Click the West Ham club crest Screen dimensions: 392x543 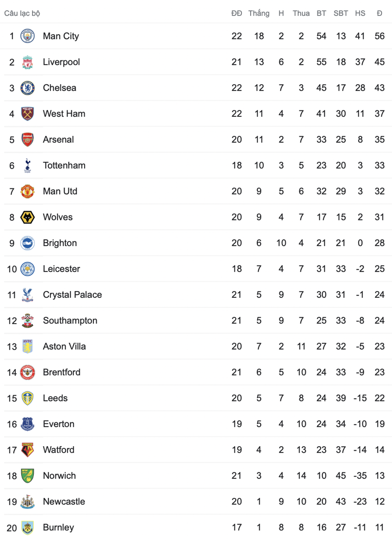point(27,114)
